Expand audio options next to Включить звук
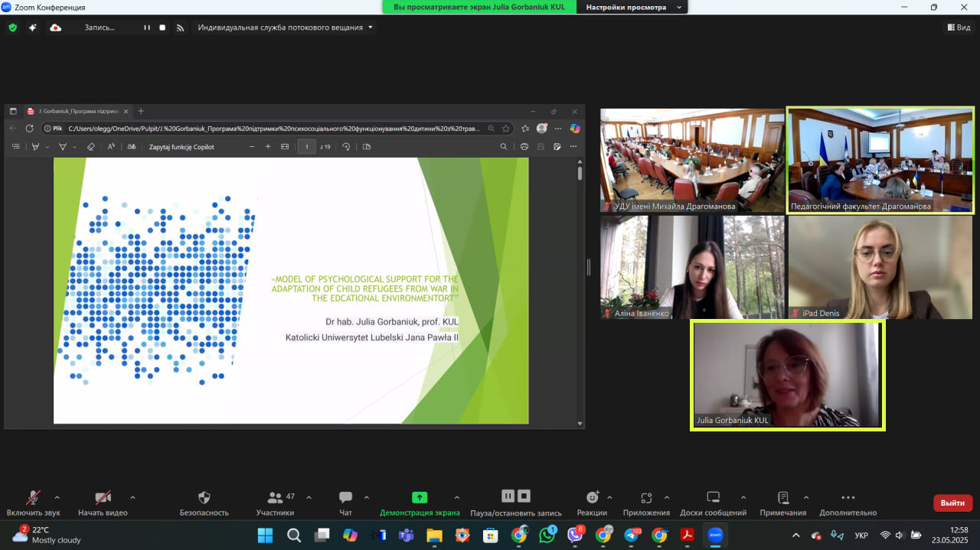Viewport: 980px width, 550px height. 57,497
